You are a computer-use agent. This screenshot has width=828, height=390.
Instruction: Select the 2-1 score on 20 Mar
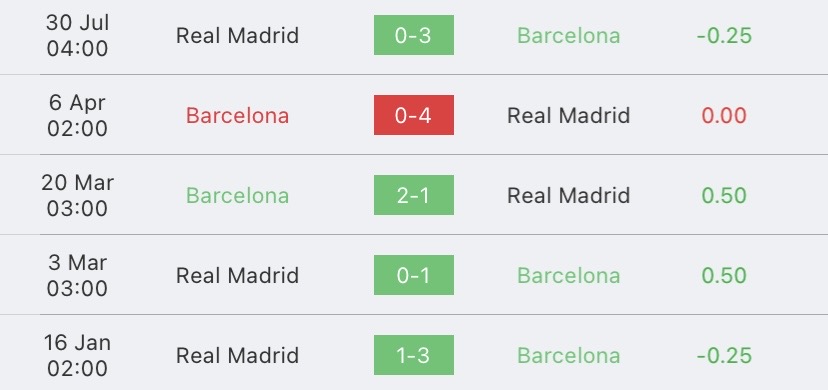tap(413, 195)
